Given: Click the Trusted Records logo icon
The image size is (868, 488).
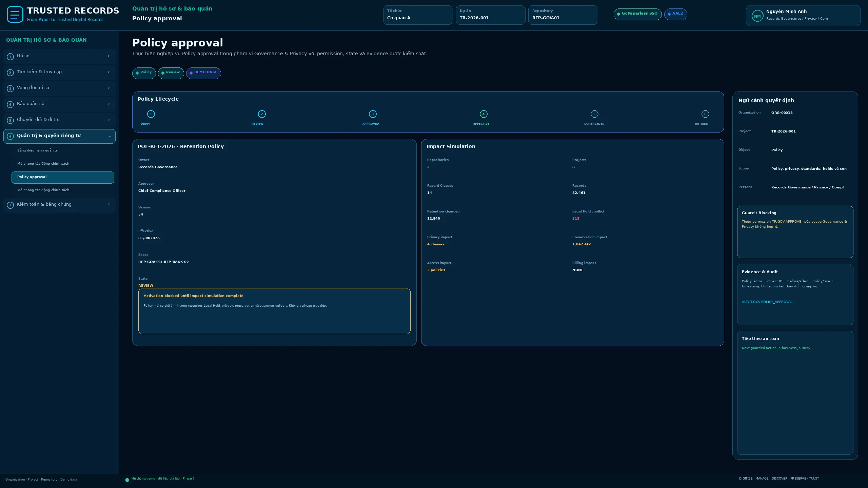Looking at the screenshot, I should pyautogui.click(x=15, y=15).
